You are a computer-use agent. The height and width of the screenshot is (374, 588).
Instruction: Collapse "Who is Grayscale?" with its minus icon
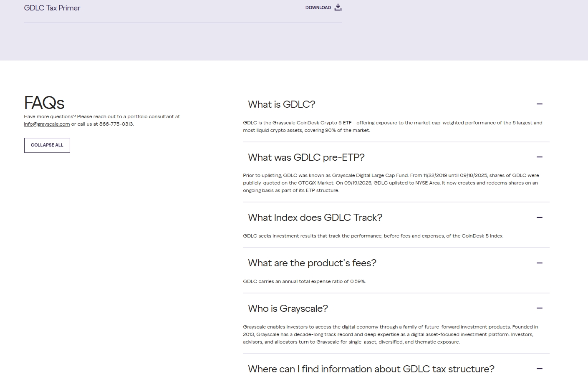(x=539, y=308)
